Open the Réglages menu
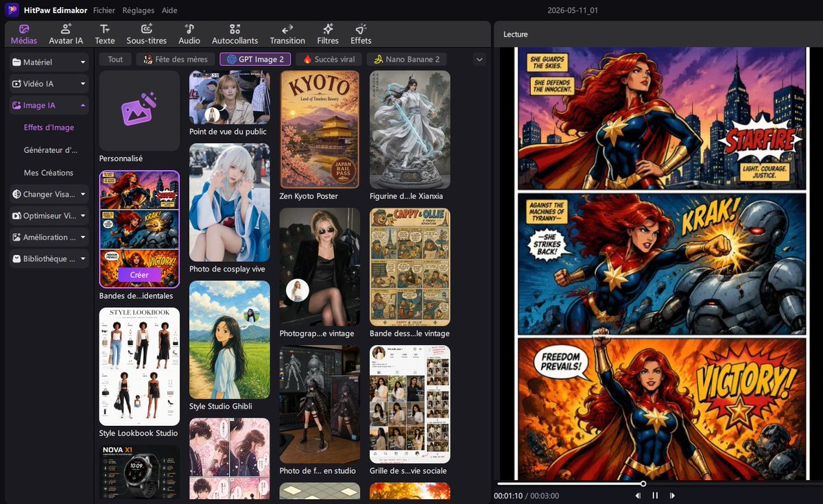This screenshot has height=504, width=823. [x=139, y=11]
